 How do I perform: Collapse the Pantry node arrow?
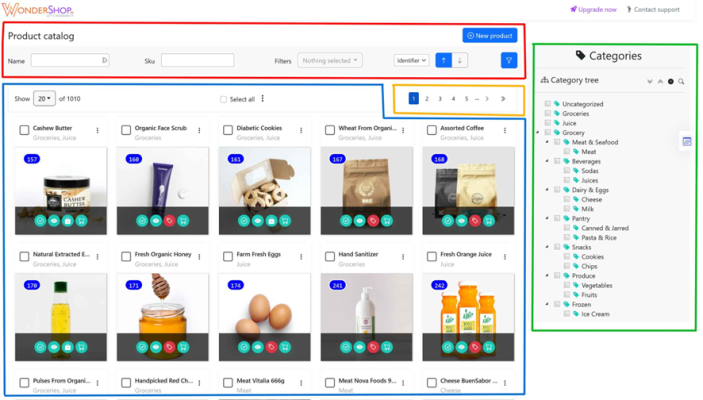pos(547,218)
